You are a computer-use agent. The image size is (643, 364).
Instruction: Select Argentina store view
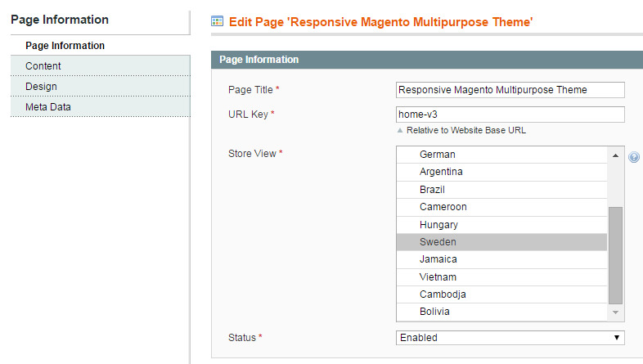pos(502,172)
